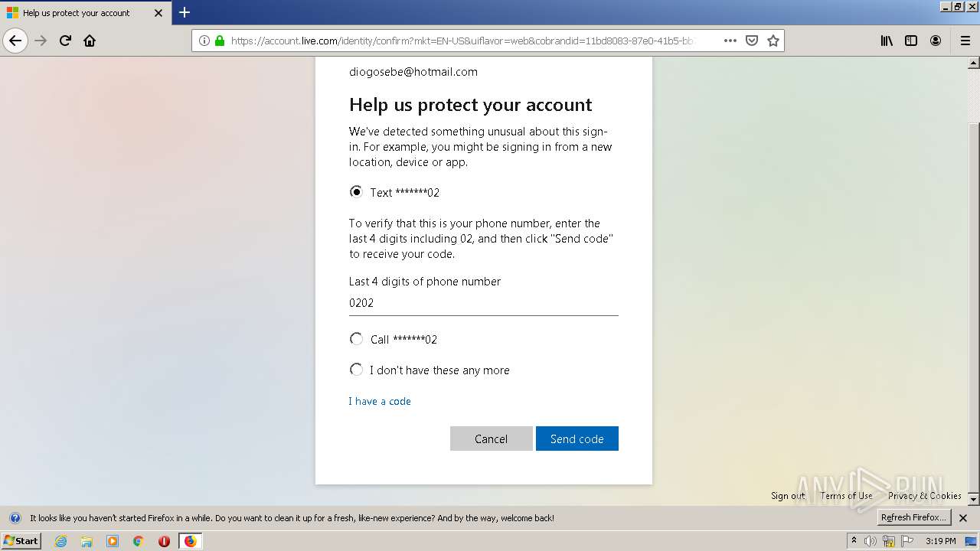
Task: Open the Privacy & Cookies link
Action: click(x=925, y=496)
